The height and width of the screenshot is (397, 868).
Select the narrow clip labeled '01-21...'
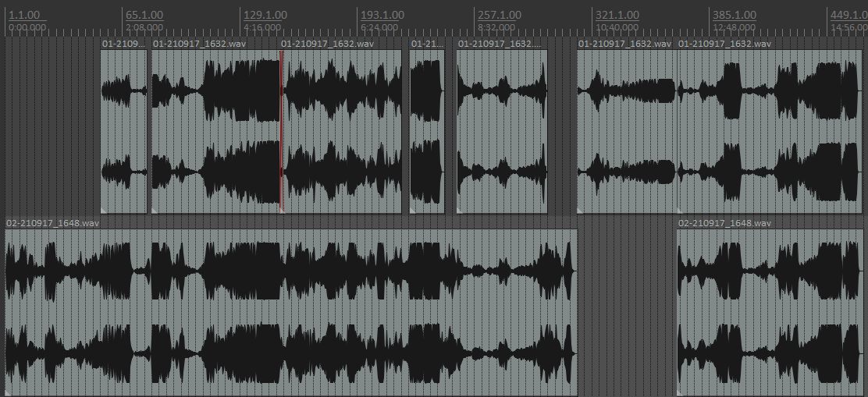(427, 131)
